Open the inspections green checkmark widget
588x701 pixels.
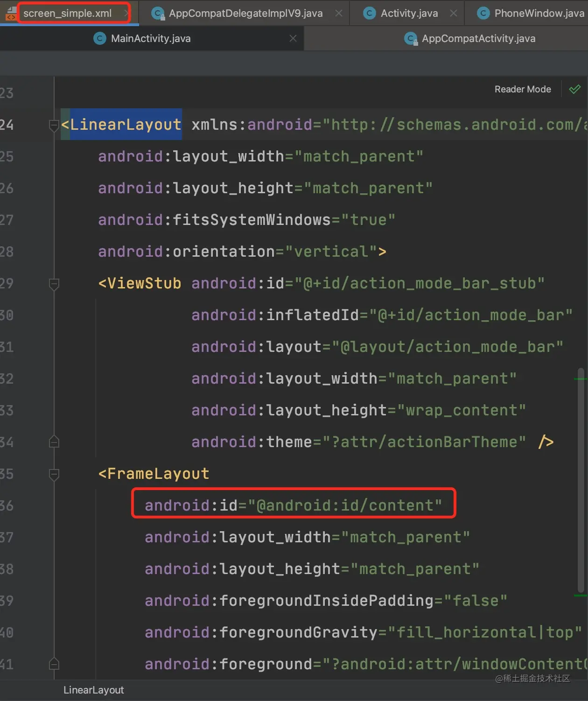[x=575, y=89]
